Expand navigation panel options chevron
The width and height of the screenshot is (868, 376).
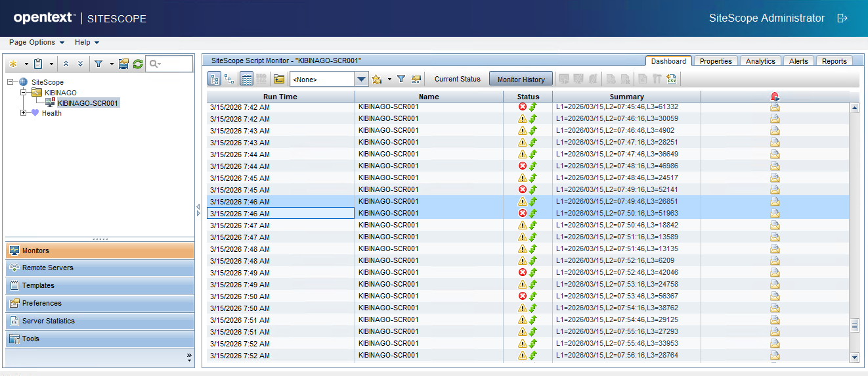coord(189,358)
